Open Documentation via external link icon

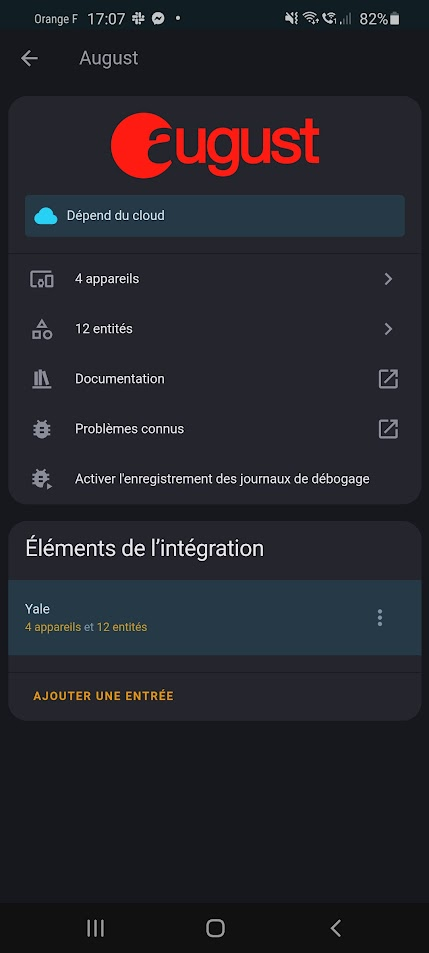coord(388,379)
